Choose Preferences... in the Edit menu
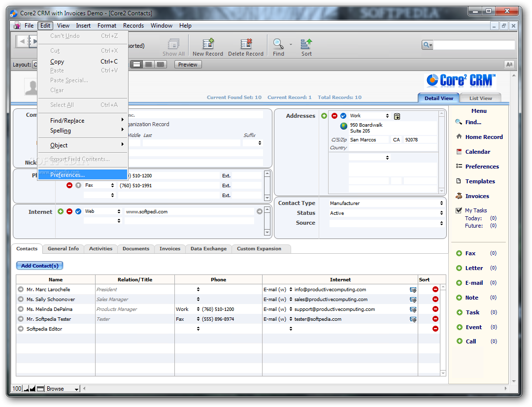Image resolution: width=532 pixels, height=407 pixels. pos(83,175)
